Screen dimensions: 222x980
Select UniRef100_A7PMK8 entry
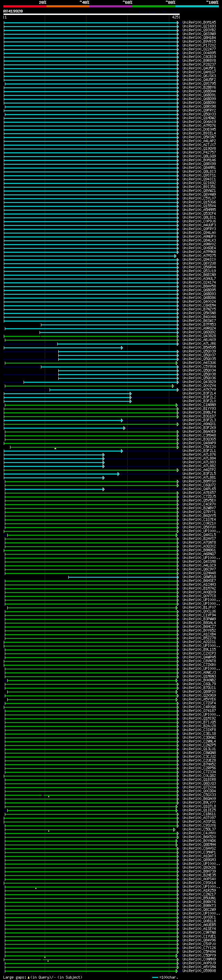pos(199,252)
